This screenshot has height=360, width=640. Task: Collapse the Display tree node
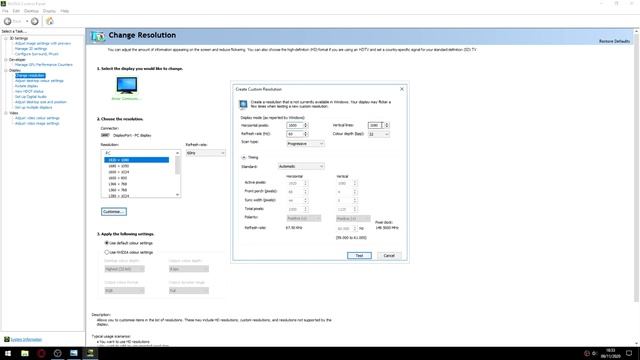click(x=6, y=70)
